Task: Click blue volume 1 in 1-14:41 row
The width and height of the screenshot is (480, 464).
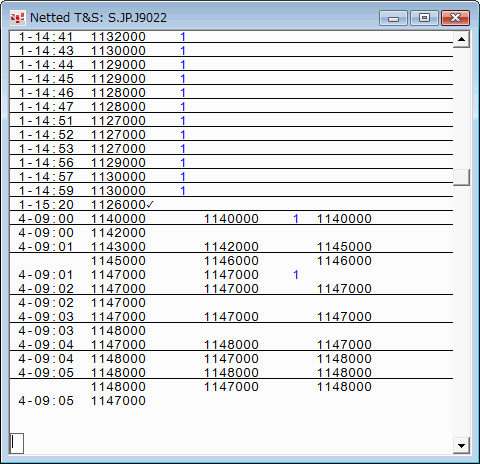Action: click(x=183, y=37)
